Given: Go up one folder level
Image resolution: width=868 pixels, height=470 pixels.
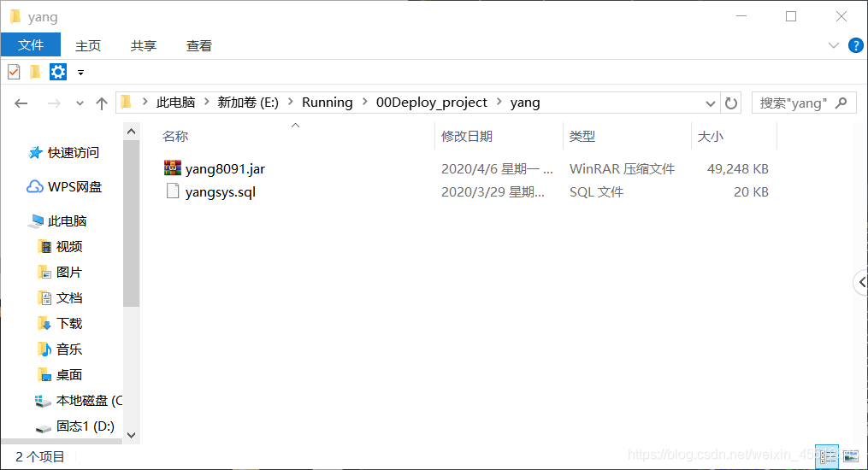Looking at the screenshot, I should coord(101,103).
